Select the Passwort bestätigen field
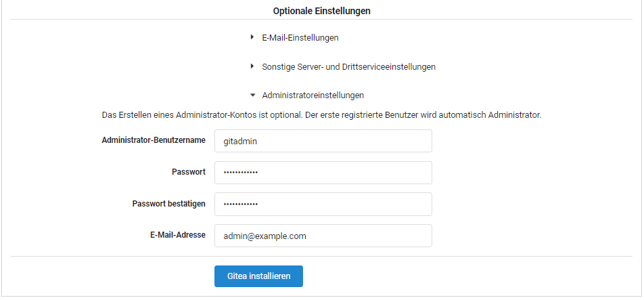Screen dimensions: 644x300 tap(323, 204)
